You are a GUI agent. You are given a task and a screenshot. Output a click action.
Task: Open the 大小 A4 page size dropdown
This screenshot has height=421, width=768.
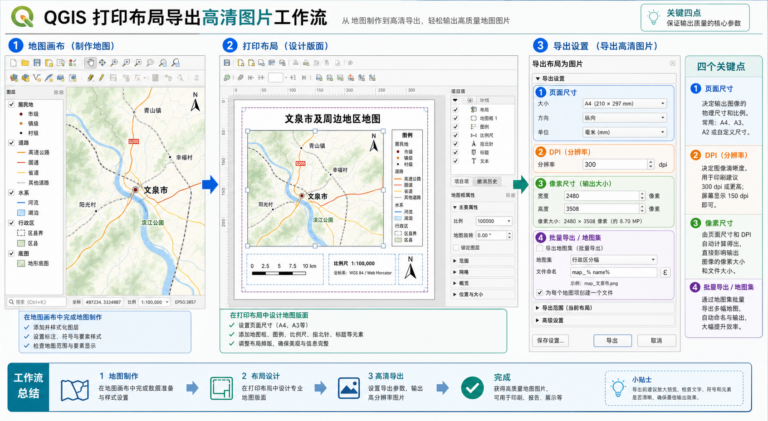(x=624, y=104)
